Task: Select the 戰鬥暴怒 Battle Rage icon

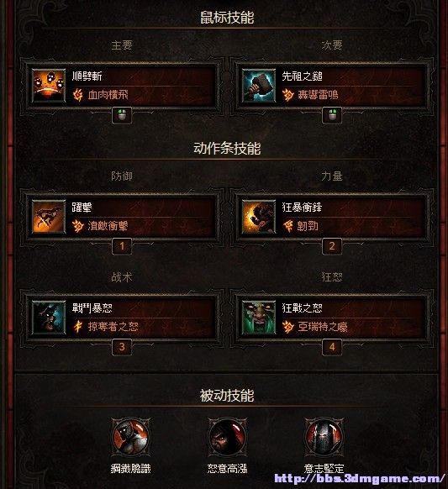Action: point(49,318)
